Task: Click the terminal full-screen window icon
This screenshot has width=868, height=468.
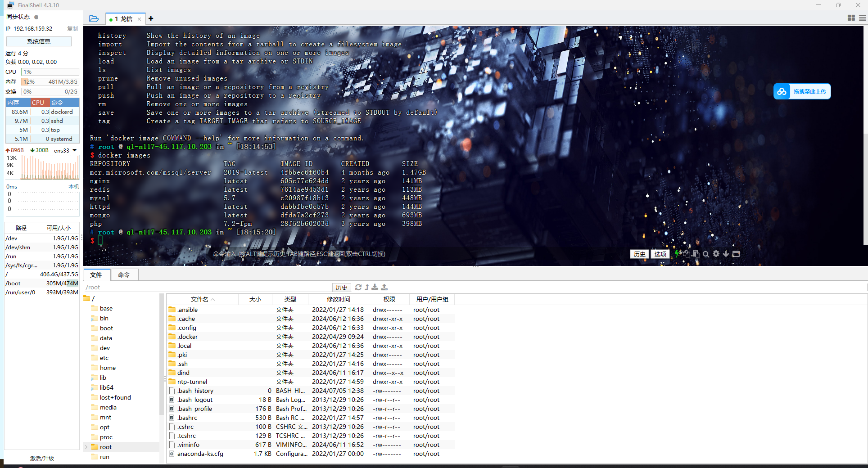Action: (x=736, y=254)
